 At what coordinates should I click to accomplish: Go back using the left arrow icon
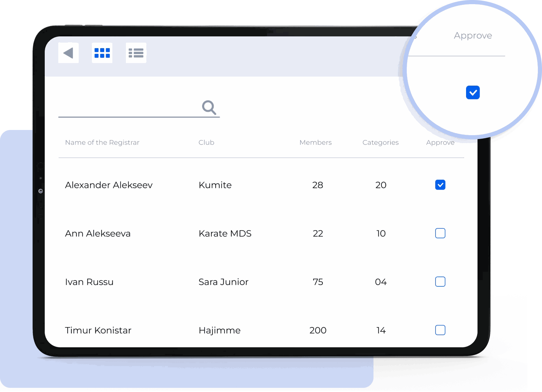tap(68, 53)
